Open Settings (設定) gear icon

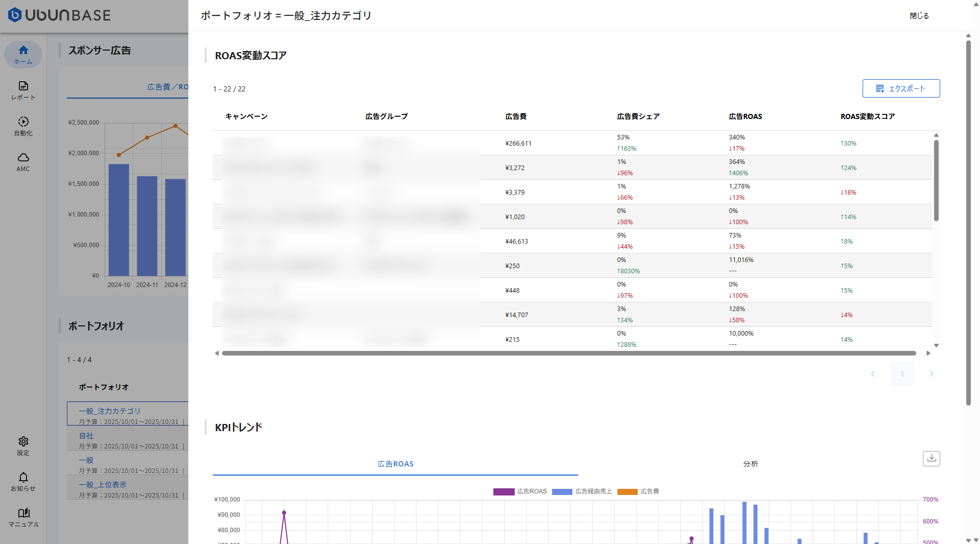pos(23,445)
